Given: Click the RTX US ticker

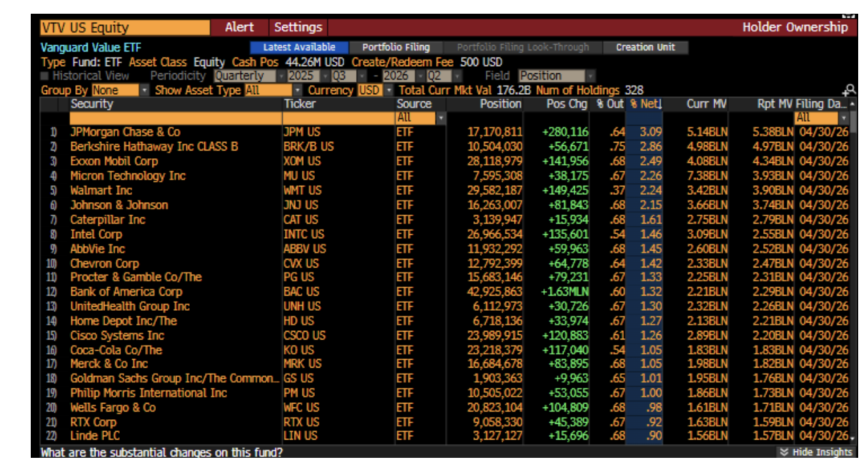Looking at the screenshot, I should point(301,422).
